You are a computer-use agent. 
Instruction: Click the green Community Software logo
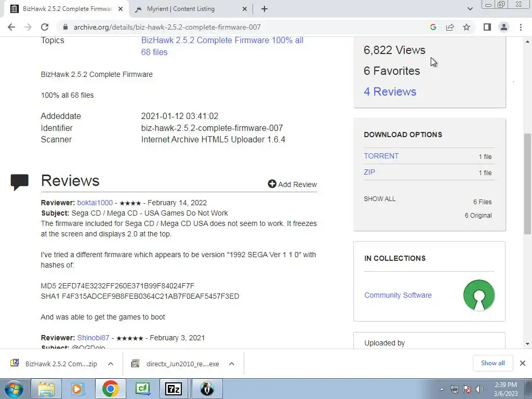coord(478,295)
